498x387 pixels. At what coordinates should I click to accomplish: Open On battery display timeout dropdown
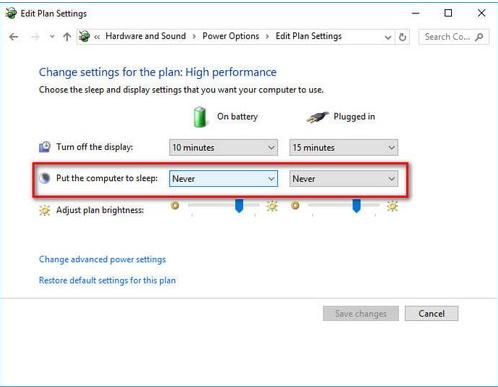click(x=223, y=148)
